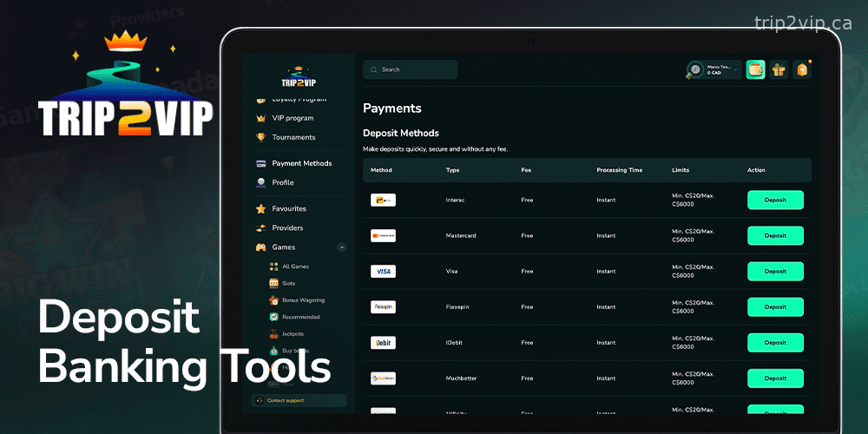The height and width of the screenshot is (434, 868).
Task: Select Recommended in the Games submenu
Action: pos(301,317)
